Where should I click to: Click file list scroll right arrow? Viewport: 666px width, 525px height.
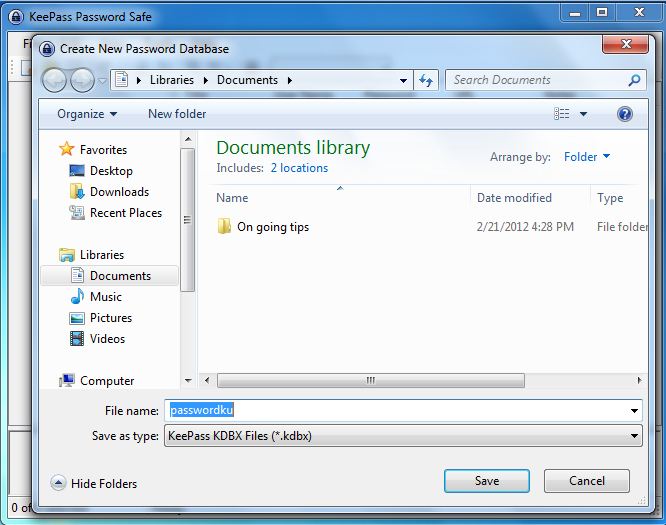(x=639, y=380)
